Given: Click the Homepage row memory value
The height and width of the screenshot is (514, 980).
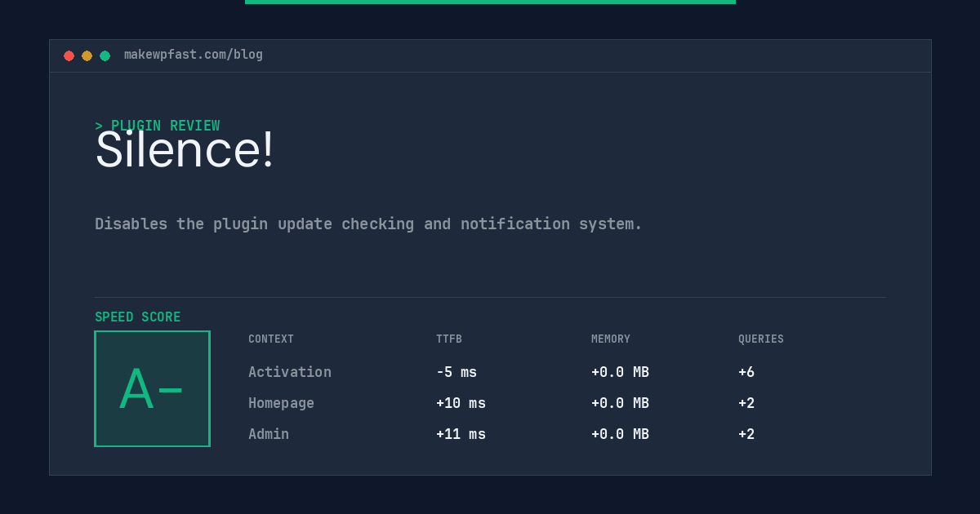Looking at the screenshot, I should coord(620,403).
